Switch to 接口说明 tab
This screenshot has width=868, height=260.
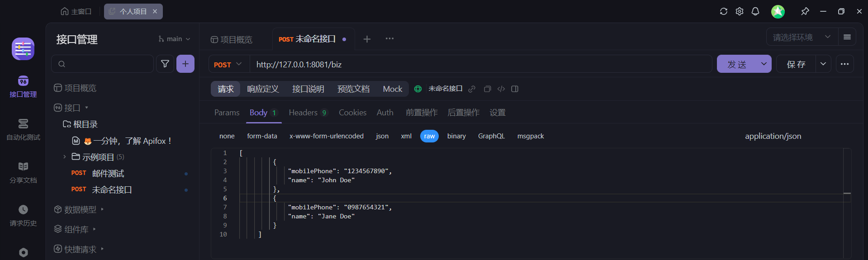308,89
